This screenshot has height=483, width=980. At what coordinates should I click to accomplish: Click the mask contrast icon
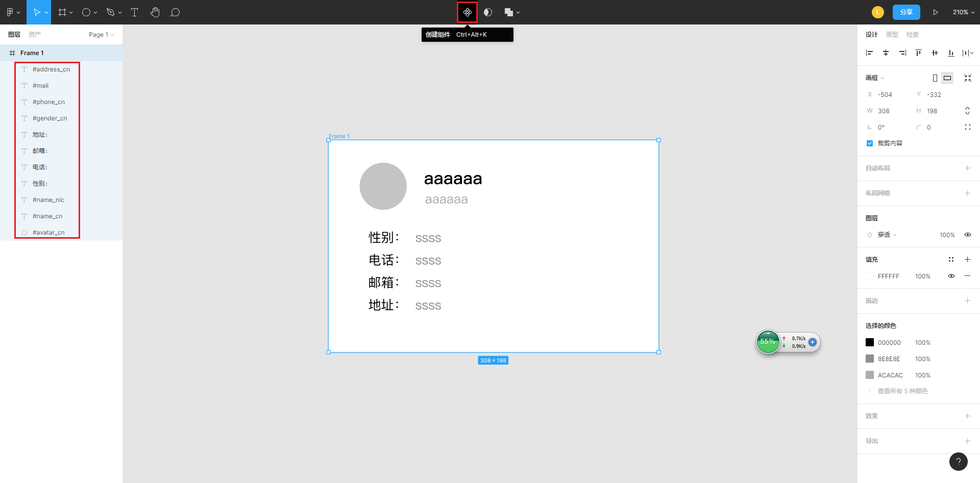[488, 12]
